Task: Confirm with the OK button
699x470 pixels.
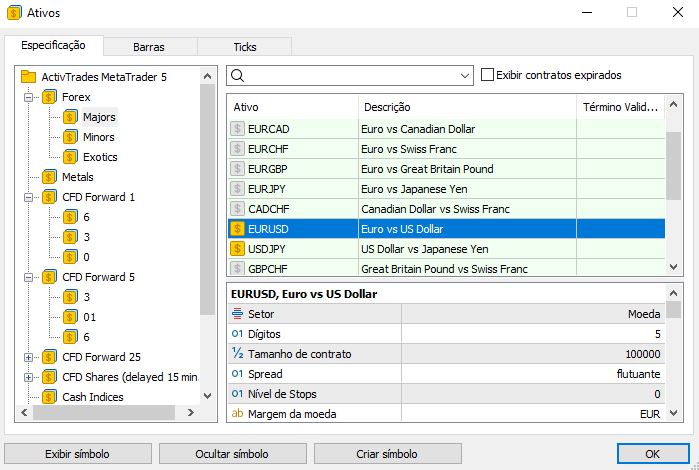Action: [653, 454]
